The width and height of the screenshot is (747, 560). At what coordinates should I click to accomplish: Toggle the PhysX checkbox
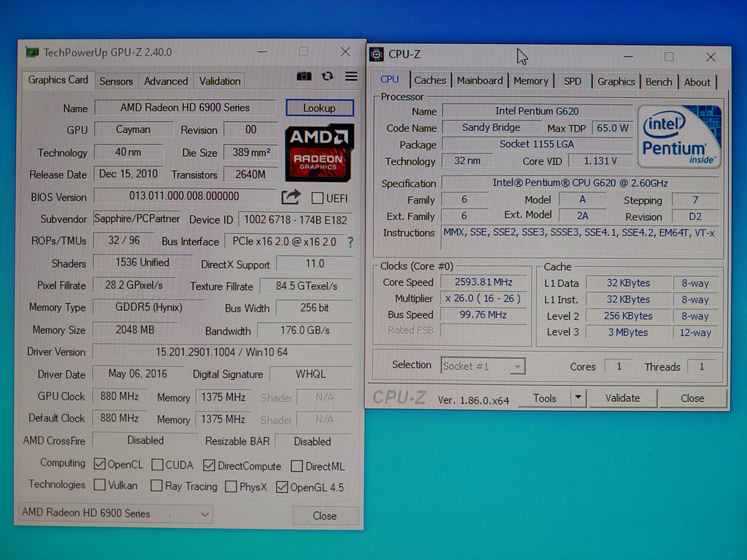pos(231,486)
